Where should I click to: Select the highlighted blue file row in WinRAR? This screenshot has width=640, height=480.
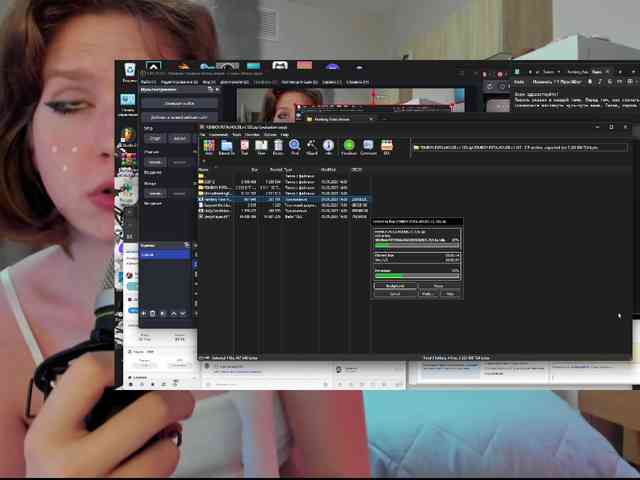point(284,199)
